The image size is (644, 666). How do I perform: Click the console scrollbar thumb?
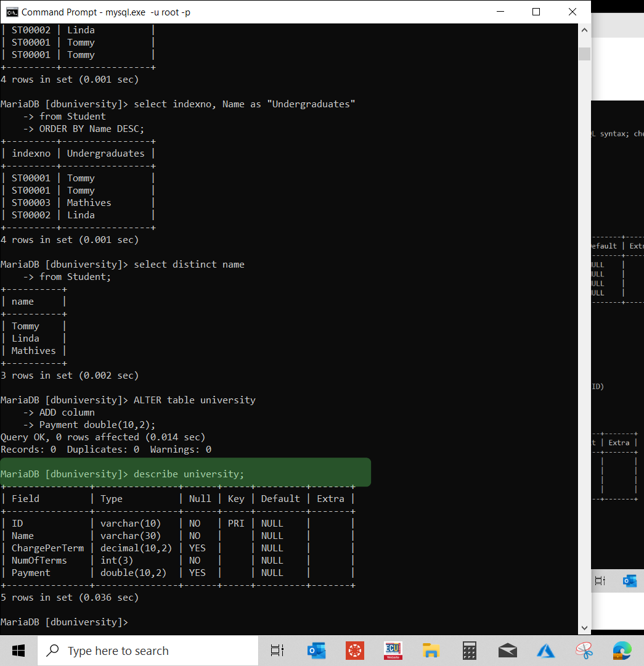click(584, 54)
